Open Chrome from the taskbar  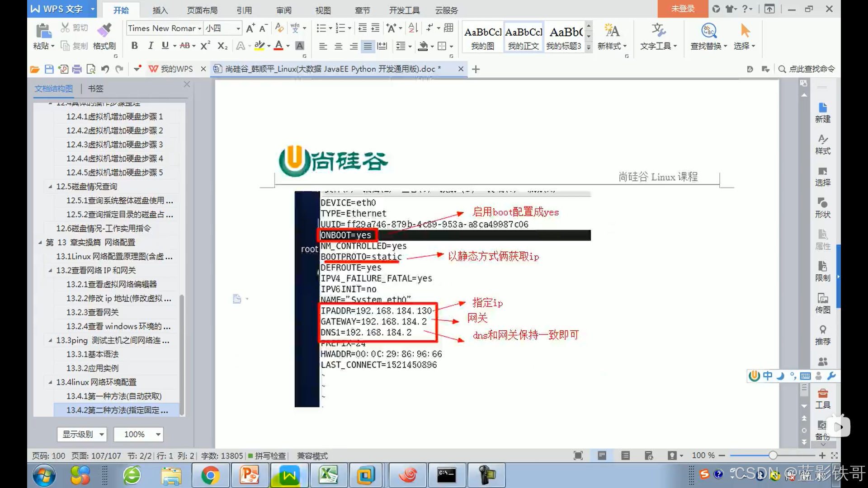pyautogui.click(x=210, y=475)
